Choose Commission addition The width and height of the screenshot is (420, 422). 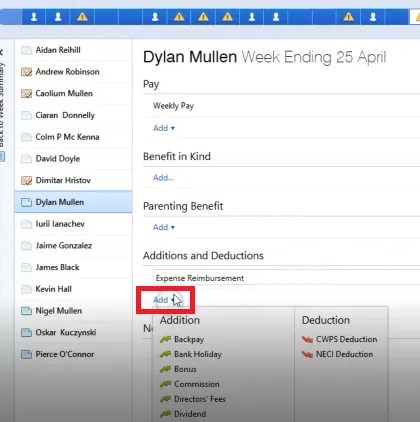(x=190, y=384)
